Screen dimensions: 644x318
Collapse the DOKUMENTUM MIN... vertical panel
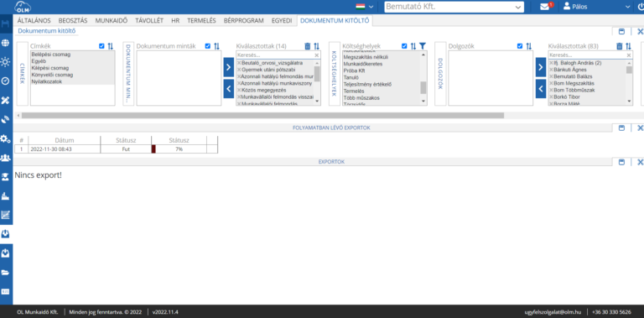[x=128, y=74]
